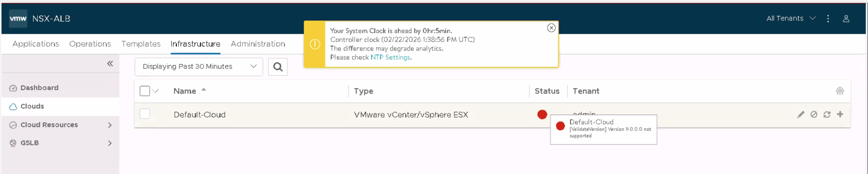Open the table column settings gear
868x174 pixels.
coord(840,91)
